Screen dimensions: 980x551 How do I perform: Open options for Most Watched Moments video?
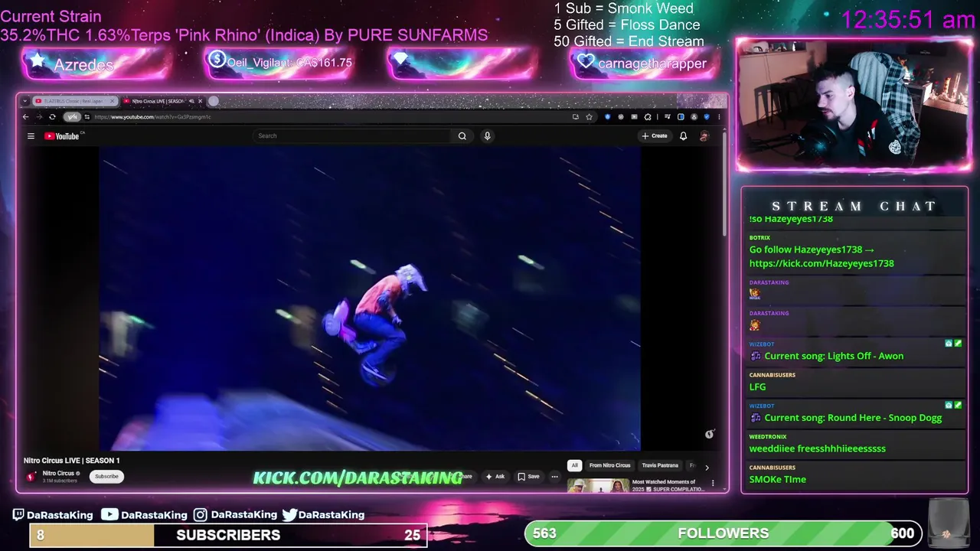coord(713,483)
